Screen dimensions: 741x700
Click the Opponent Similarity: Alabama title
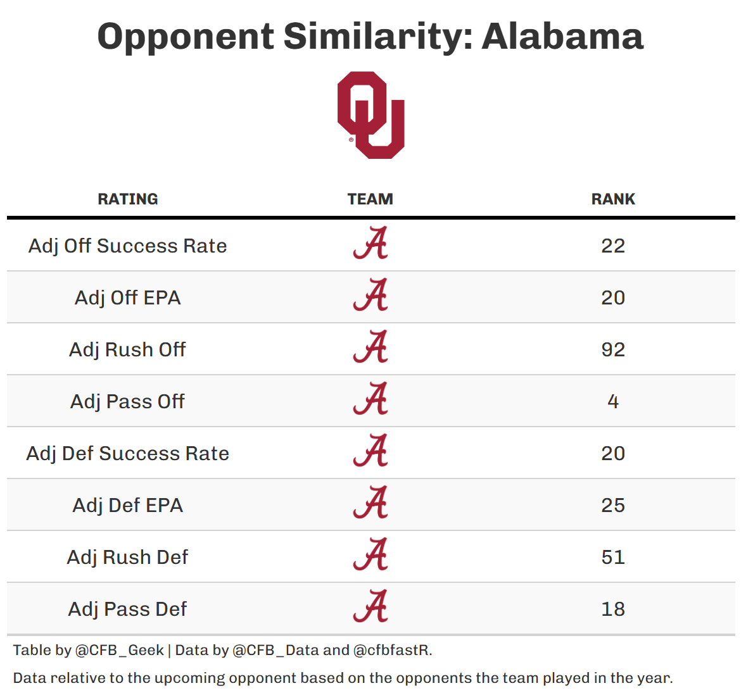370,36
